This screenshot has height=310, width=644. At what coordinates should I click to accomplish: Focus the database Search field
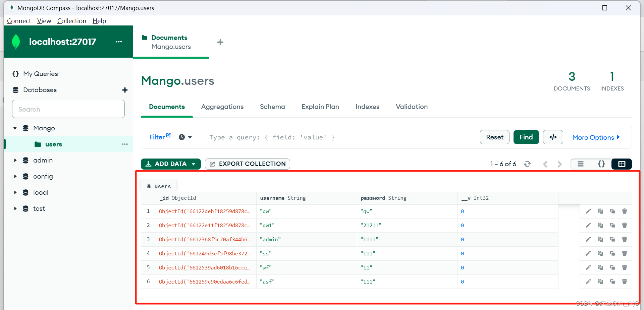68,109
